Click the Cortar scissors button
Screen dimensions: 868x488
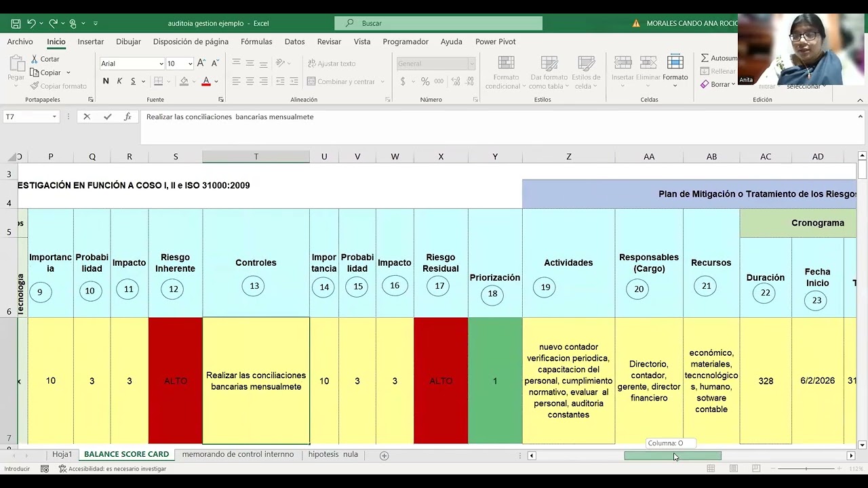(45, 59)
